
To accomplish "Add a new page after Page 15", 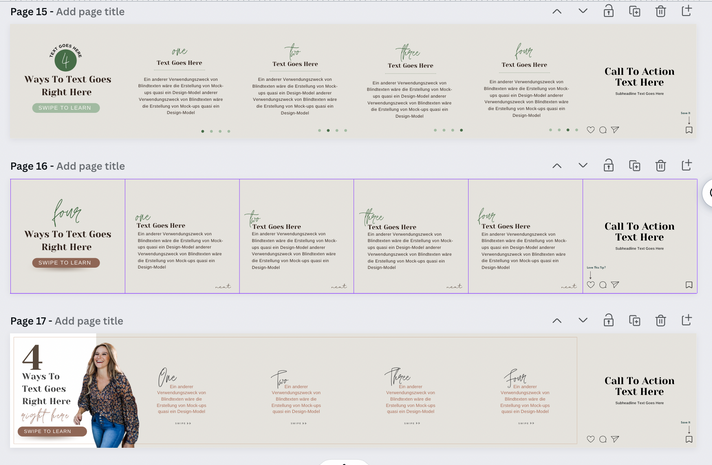I will click(x=687, y=11).
